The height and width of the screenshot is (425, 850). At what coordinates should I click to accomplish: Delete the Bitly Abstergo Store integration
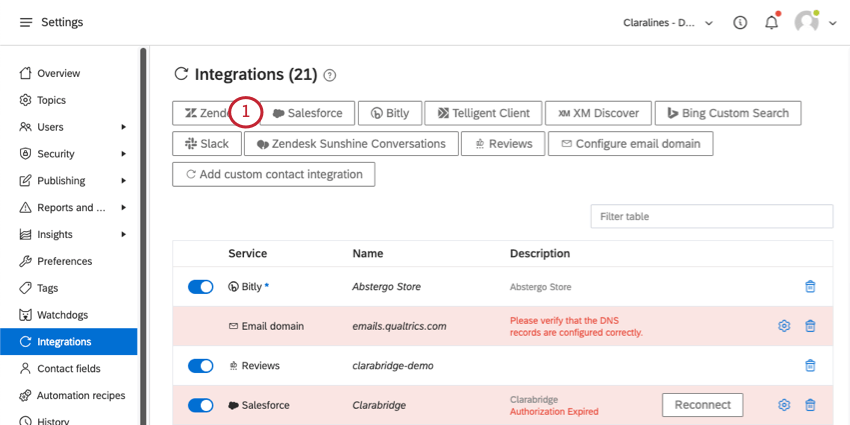[x=810, y=287]
